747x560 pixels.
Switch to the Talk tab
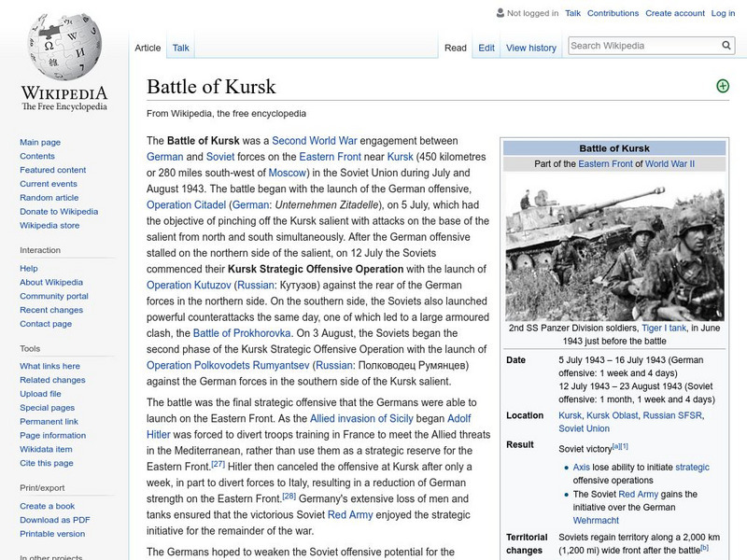pyautogui.click(x=180, y=48)
